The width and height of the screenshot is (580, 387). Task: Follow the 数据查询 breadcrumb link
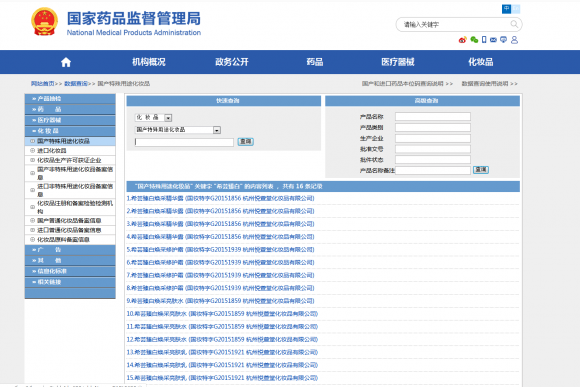tap(76, 84)
